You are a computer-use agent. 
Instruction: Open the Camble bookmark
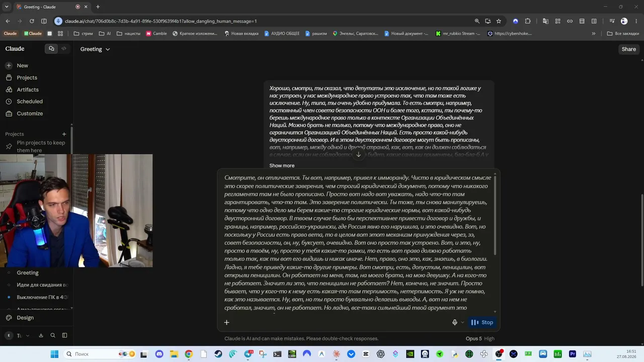(156, 34)
